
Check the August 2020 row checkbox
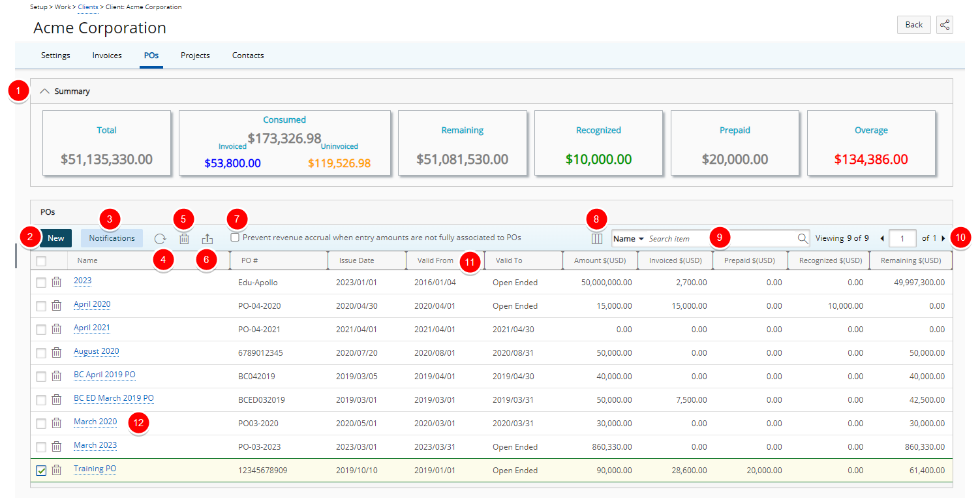click(41, 353)
